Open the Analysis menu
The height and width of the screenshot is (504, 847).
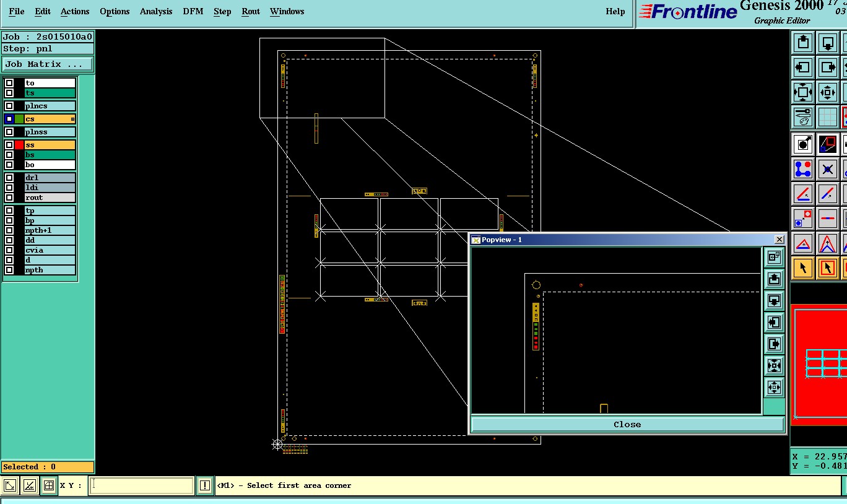click(x=156, y=11)
